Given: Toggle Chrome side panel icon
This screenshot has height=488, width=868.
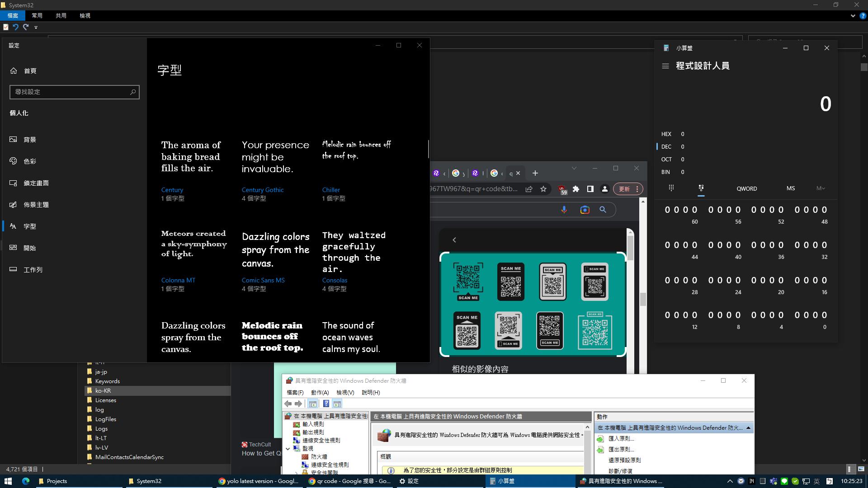Looking at the screenshot, I should click(x=590, y=189).
